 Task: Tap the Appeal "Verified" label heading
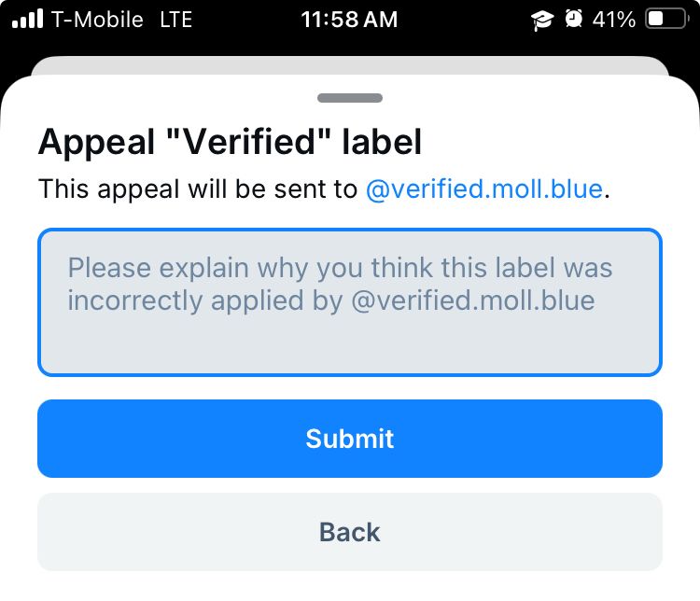[x=230, y=143]
